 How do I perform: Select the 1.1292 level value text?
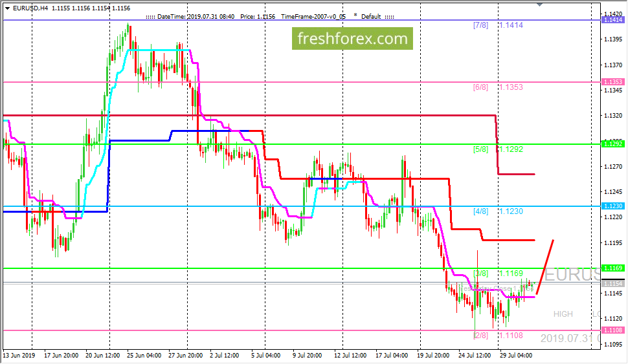pyautogui.click(x=511, y=149)
